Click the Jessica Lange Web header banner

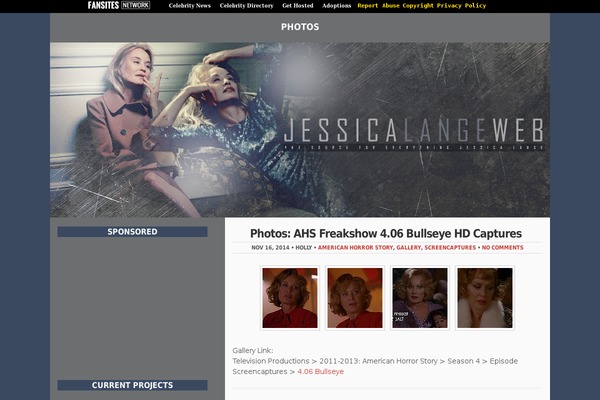(300, 129)
